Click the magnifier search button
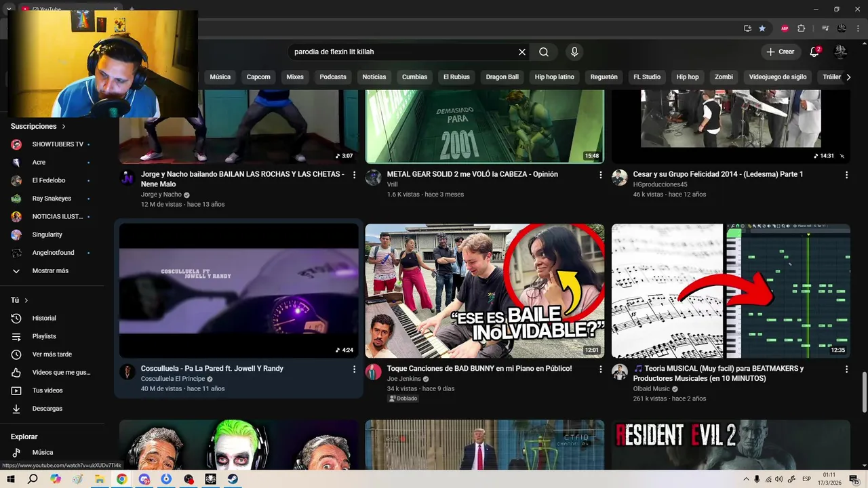Screen dimensions: 868x488 click(x=544, y=52)
